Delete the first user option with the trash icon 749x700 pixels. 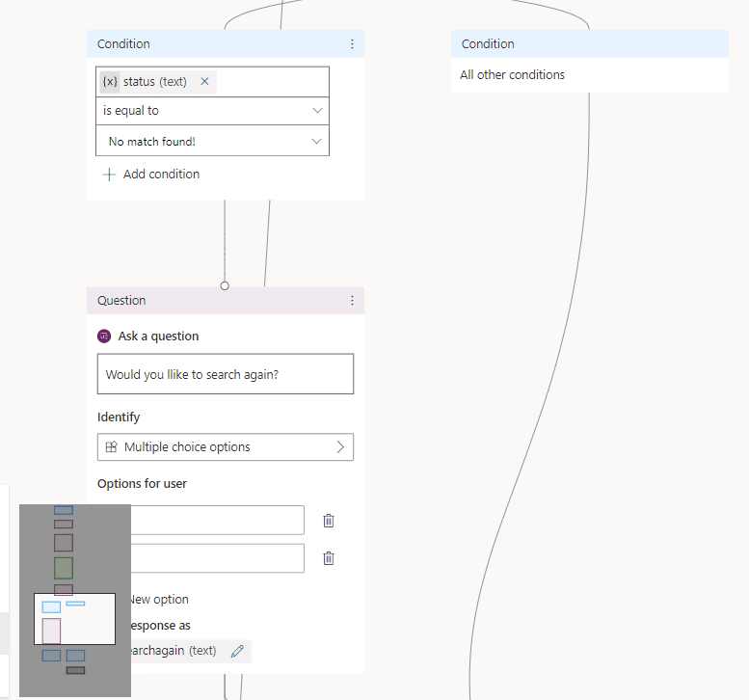[329, 521]
